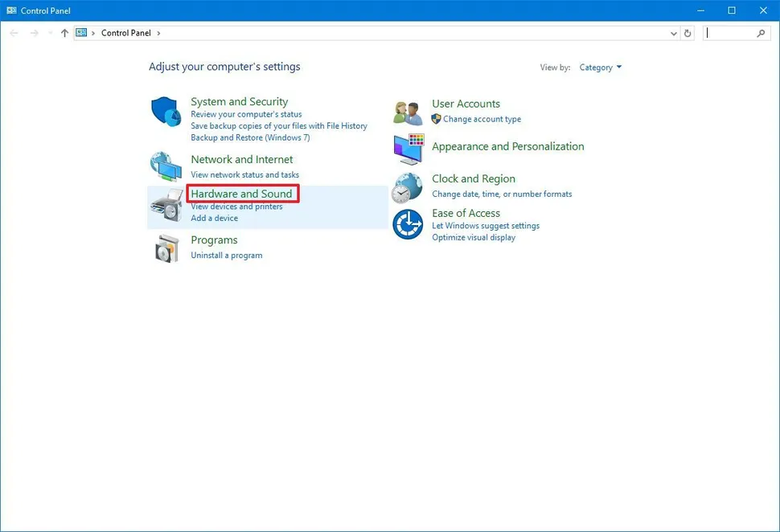Expand the breadcrumb chevron after Control Panel
The height and width of the screenshot is (532, 780).
158,33
